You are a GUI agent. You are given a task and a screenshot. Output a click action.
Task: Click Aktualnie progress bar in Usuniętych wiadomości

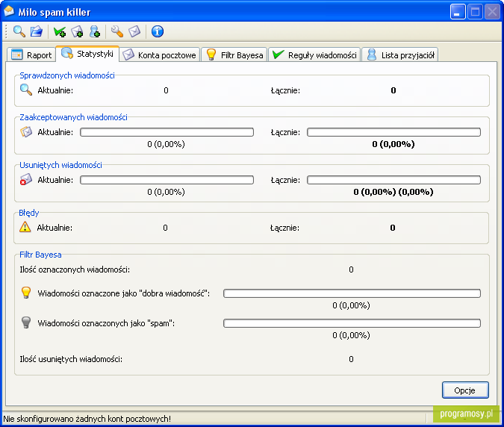[167, 180]
